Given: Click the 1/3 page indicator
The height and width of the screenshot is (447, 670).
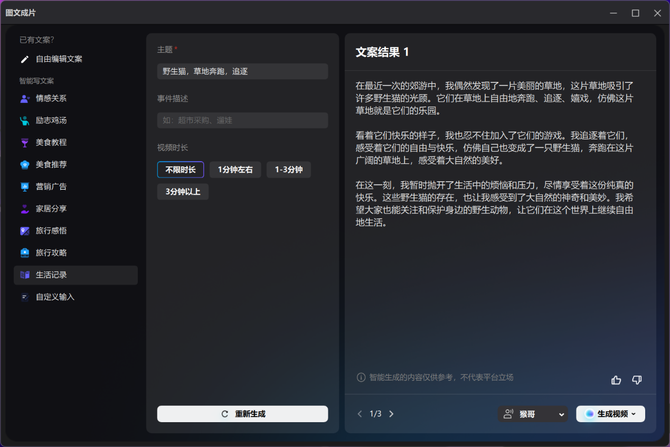Looking at the screenshot, I should tap(376, 414).
